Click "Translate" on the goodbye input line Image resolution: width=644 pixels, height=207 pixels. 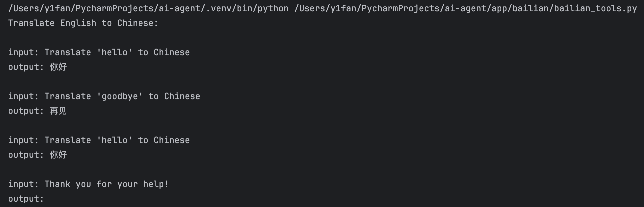tap(68, 96)
